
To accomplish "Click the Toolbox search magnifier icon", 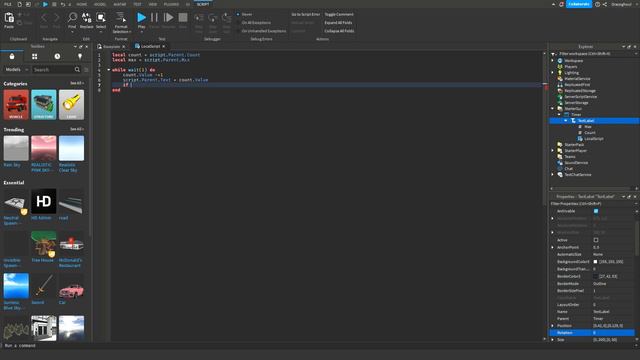I will click(x=77, y=70).
